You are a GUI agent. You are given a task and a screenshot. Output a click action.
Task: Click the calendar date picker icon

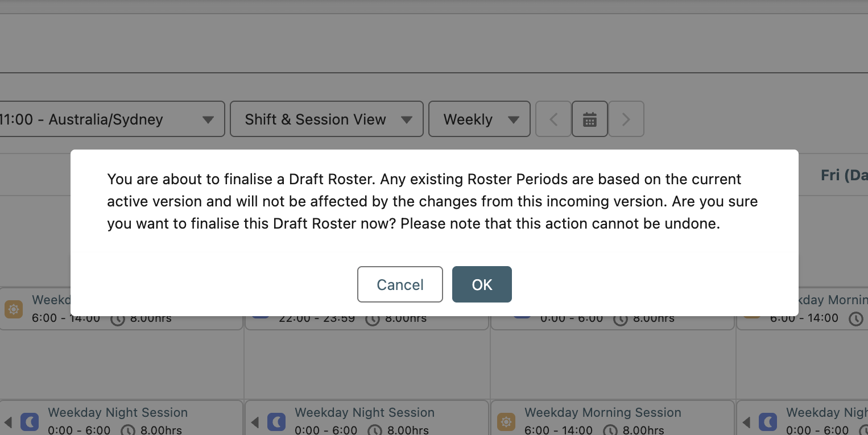tap(590, 119)
